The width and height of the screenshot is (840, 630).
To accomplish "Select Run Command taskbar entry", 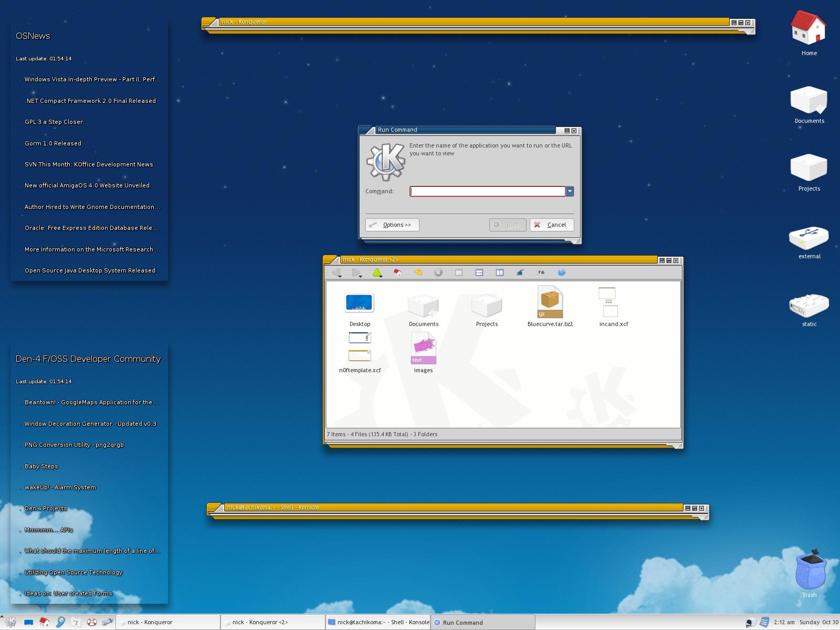I will click(x=483, y=622).
